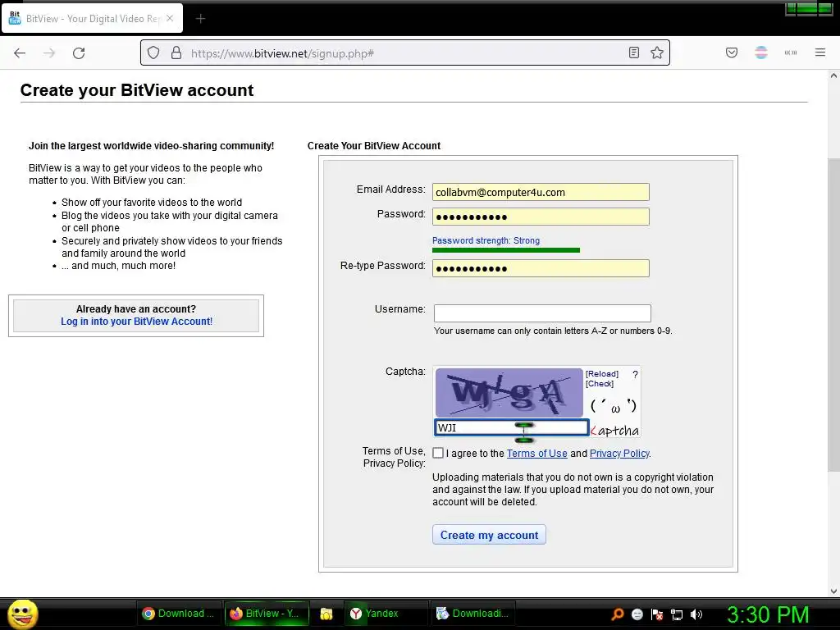Switch to Chrome Download taskbar item
840x630 pixels.
tap(178, 614)
